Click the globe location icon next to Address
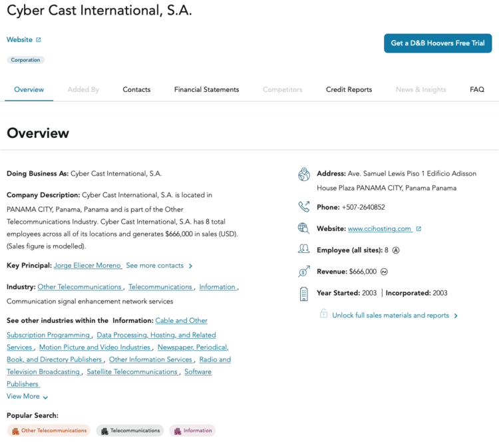The image size is (499, 448). (304, 174)
